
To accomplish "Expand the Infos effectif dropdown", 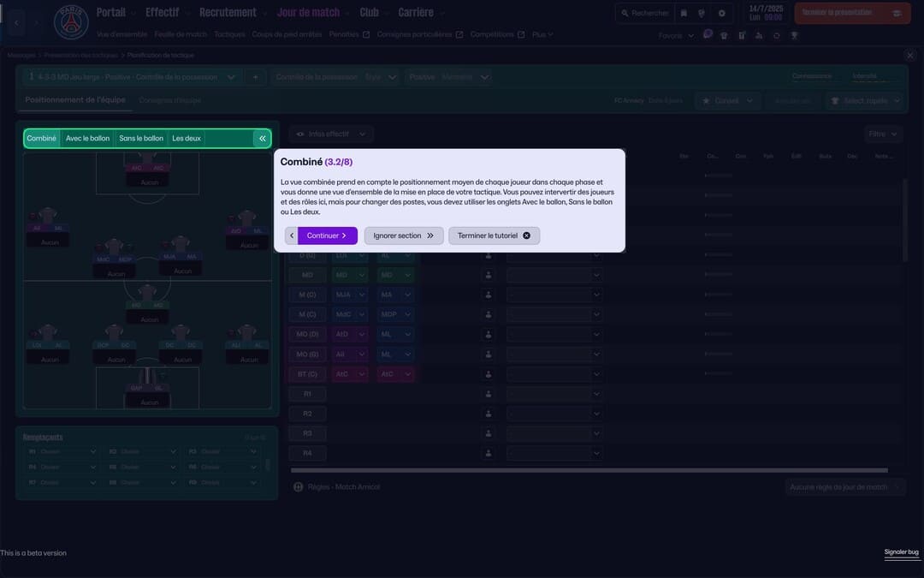I will (x=331, y=134).
